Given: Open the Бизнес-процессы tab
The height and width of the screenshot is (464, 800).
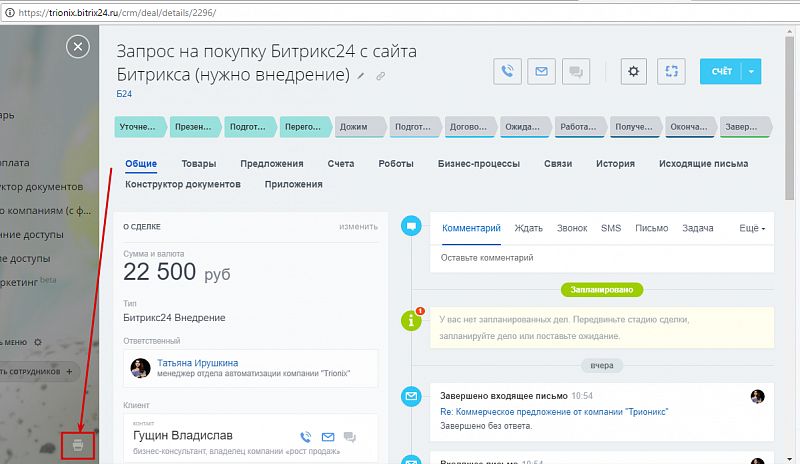Looking at the screenshot, I should pos(479,164).
